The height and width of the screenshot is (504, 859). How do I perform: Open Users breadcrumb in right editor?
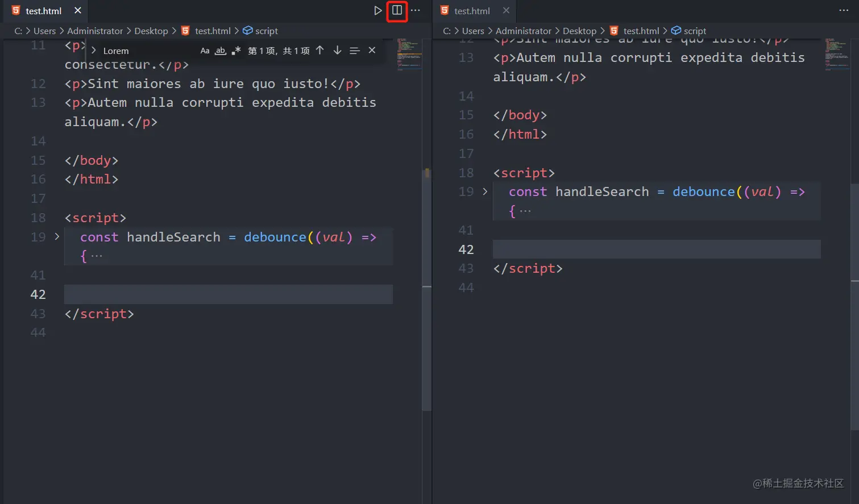[473, 31]
